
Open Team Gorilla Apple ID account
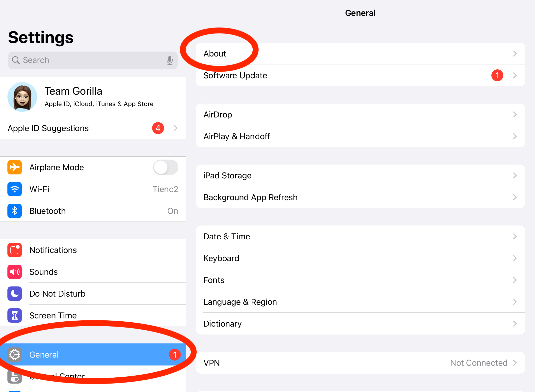[93, 97]
